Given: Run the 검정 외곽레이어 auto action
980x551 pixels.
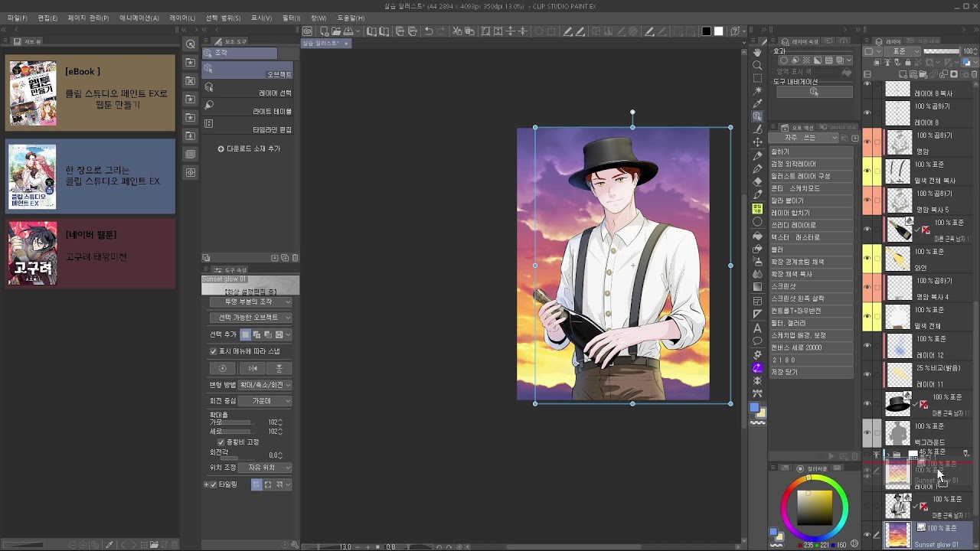Looking at the screenshot, I should [x=811, y=164].
